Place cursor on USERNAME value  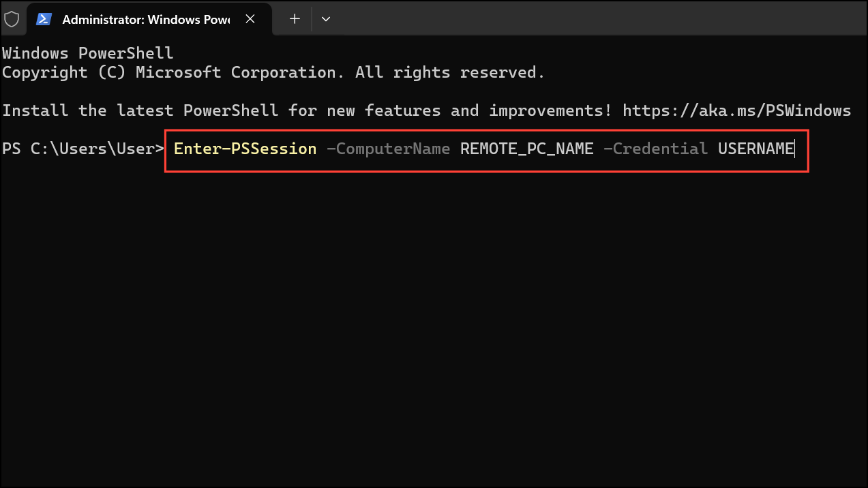click(755, 149)
